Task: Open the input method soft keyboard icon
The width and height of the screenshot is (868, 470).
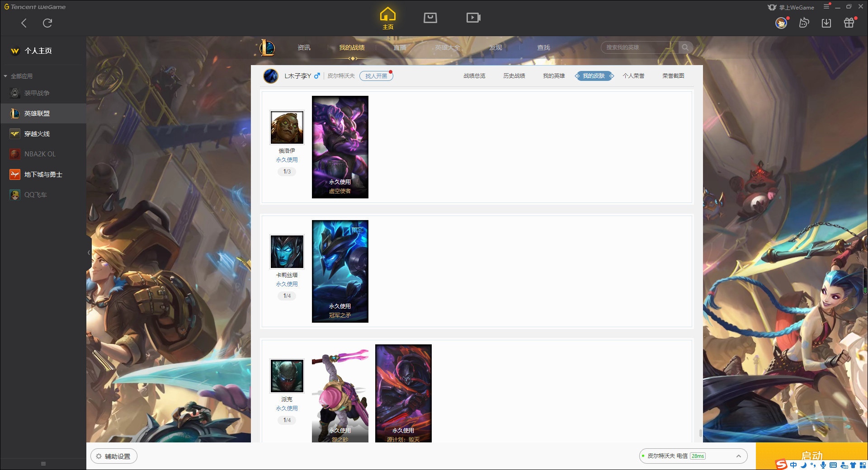Action: (x=833, y=465)
